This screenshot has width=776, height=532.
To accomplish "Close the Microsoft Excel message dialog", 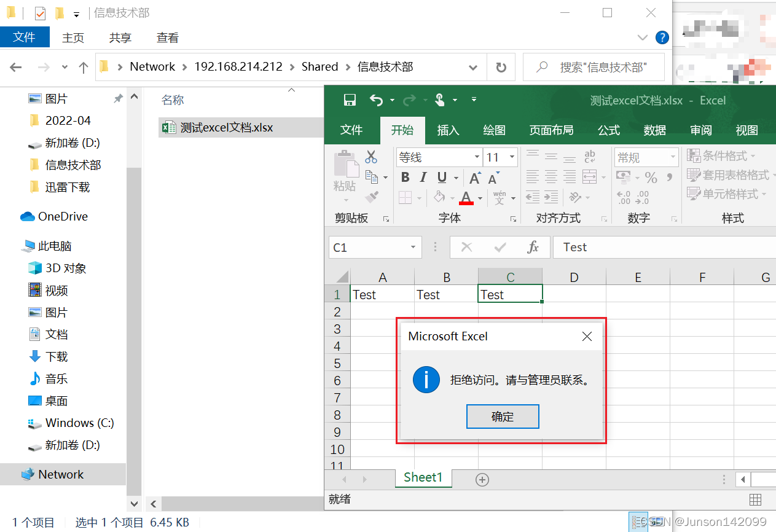I will pos(587,336).
